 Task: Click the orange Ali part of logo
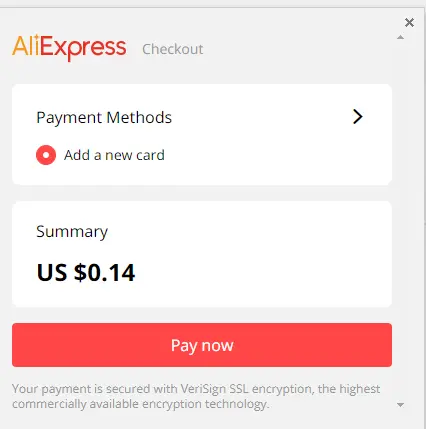[x=26, y=45]
